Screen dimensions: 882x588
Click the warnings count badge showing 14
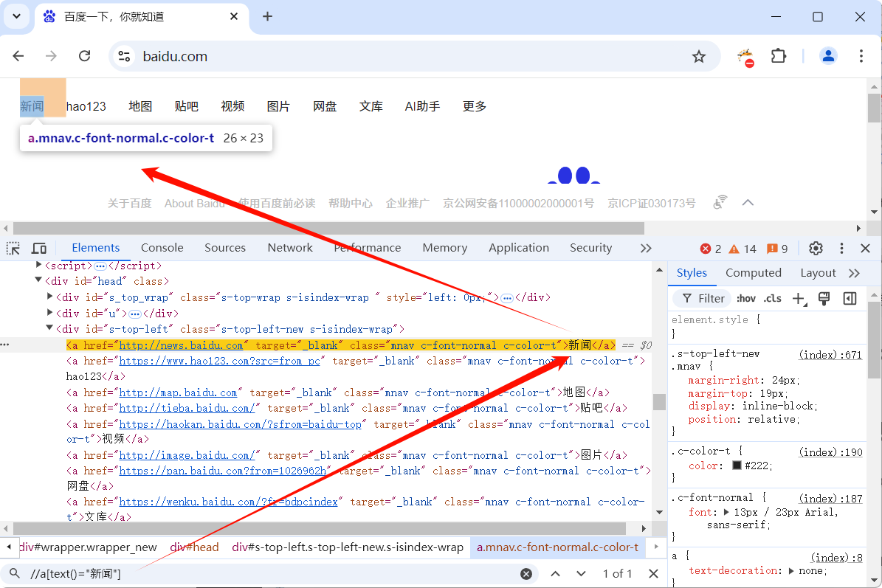point(743,249)
